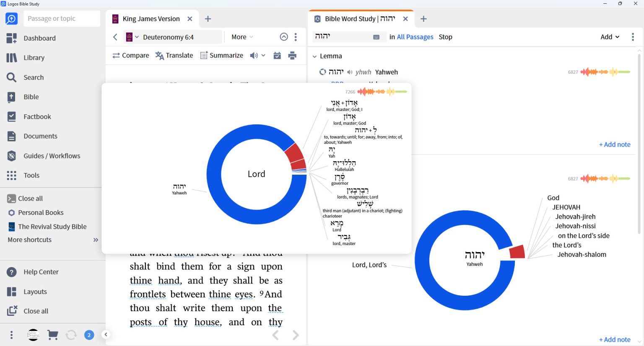Click the All Passages link
Image resolution: width=644 pixels, height=346 pixels.
point(415,37)
